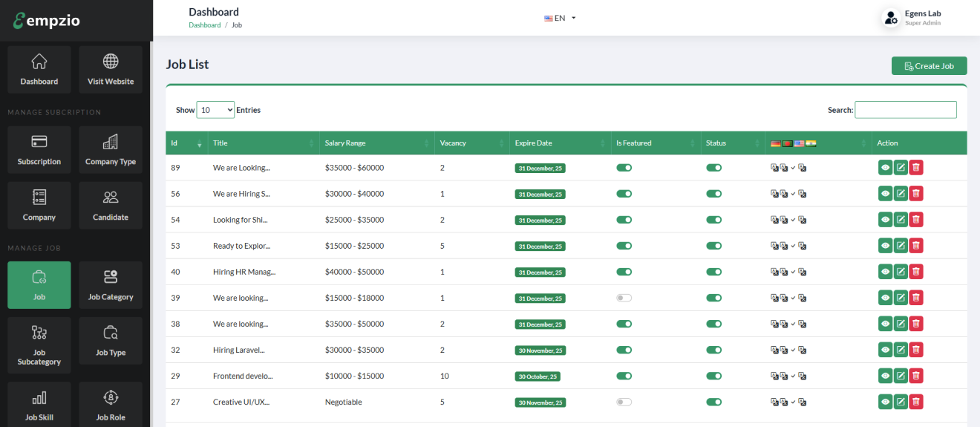This screenshot has width=980, height=427.
Task: Toggle Status switch for job 89
Action: pos(714,168)
